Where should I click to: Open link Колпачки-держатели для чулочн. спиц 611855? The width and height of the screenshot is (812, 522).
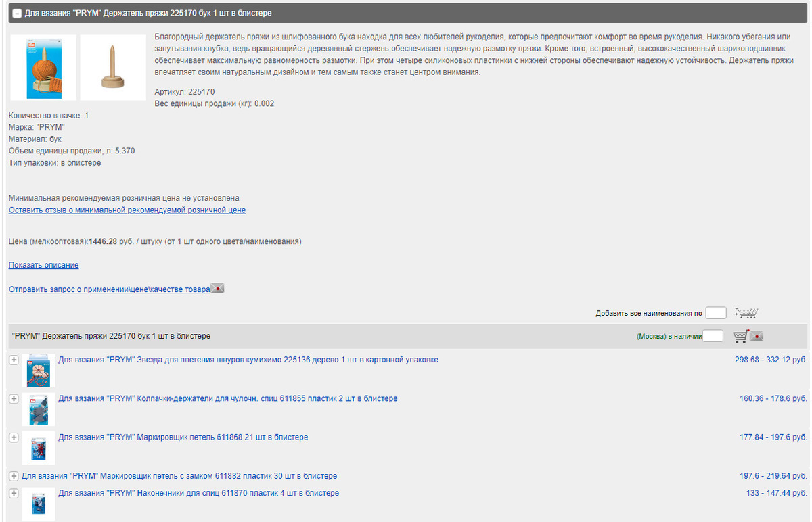(x=228, y=399)
